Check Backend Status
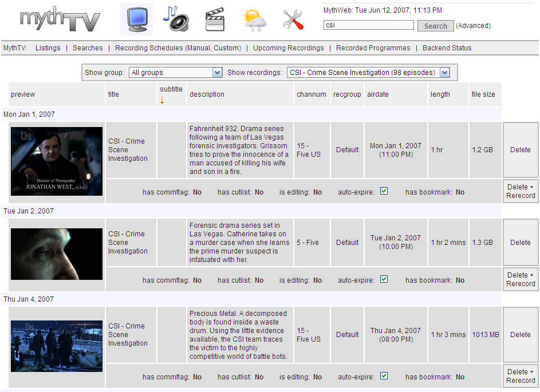 pos(447,48)
